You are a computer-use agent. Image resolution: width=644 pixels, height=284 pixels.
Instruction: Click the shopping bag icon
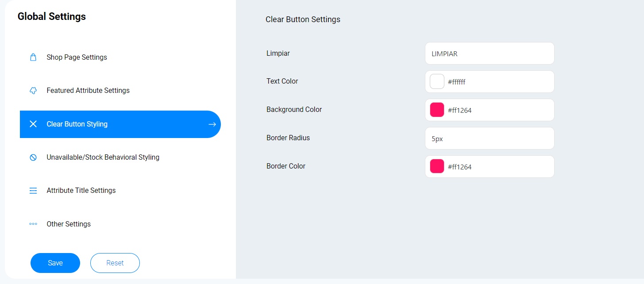point(33,58)
